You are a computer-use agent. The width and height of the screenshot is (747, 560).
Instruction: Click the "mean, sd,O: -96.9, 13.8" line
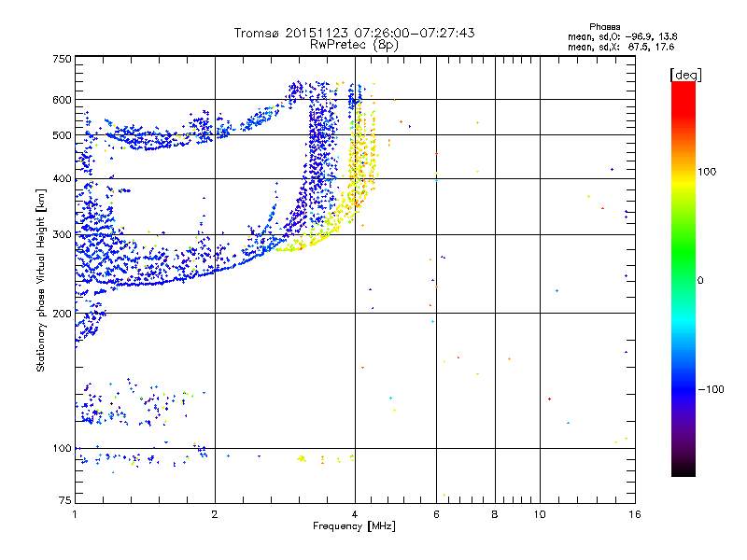coord(622,36)
